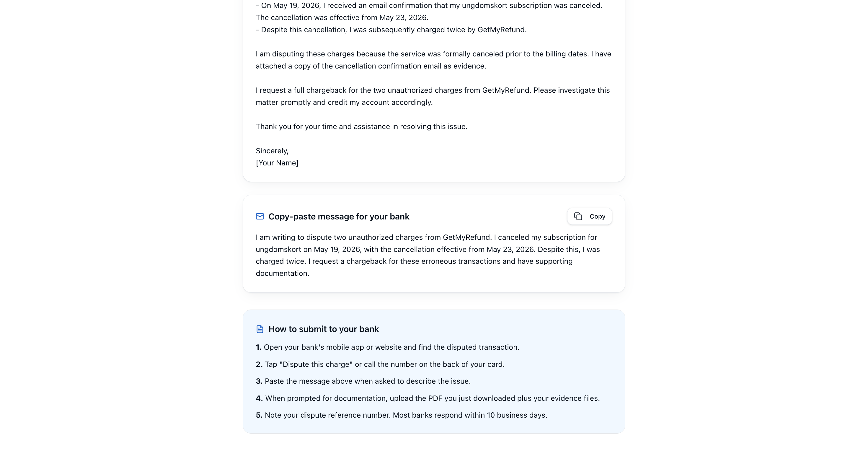Select the 'Copy-paste message for your bank' heading
The height and width of the screenshot is (459, 868).
click(339, 217)
